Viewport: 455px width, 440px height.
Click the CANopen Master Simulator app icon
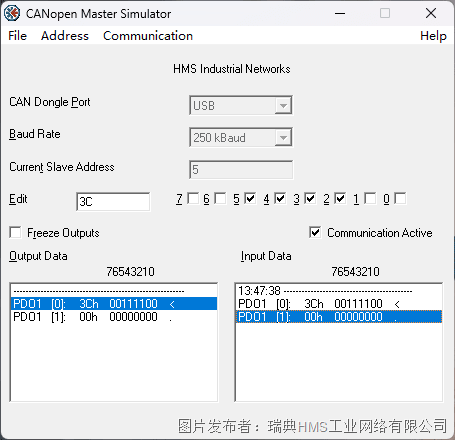click(12, 13)
